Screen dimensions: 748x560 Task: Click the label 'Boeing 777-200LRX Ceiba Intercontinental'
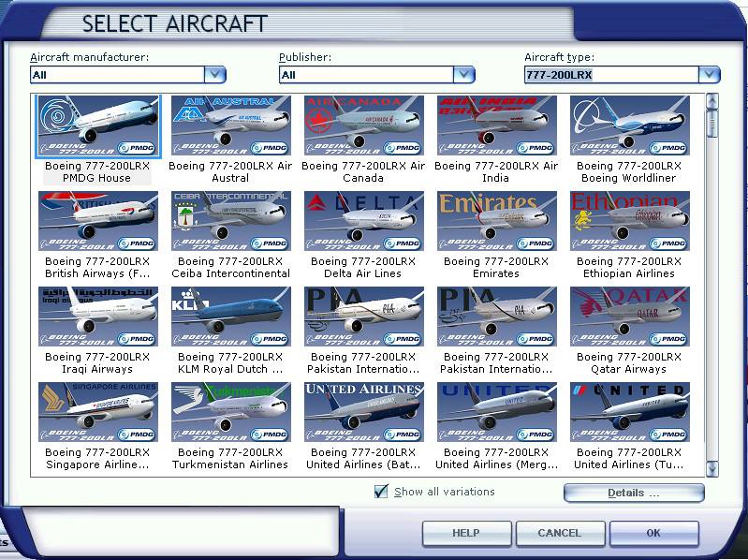tap(230, 268)
